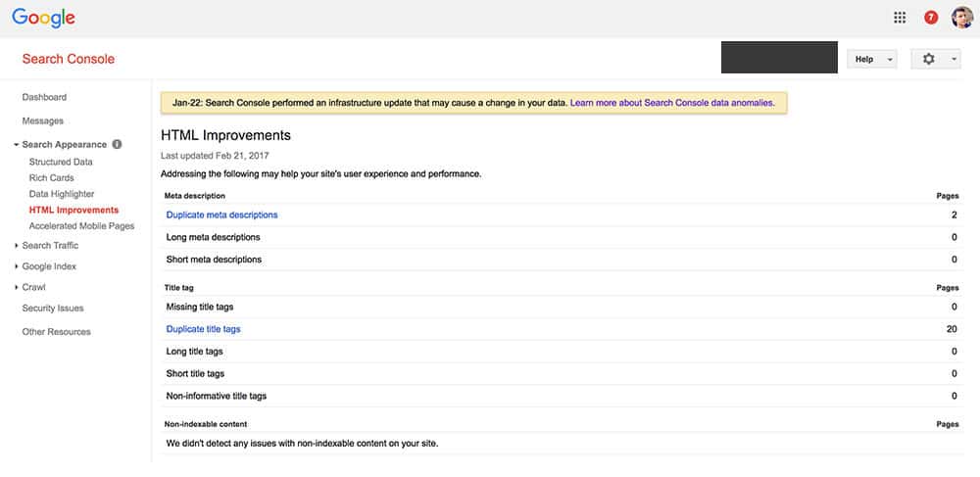Click the Search Appearance info icon
The image size is (980, 477).
coord(117,144)
